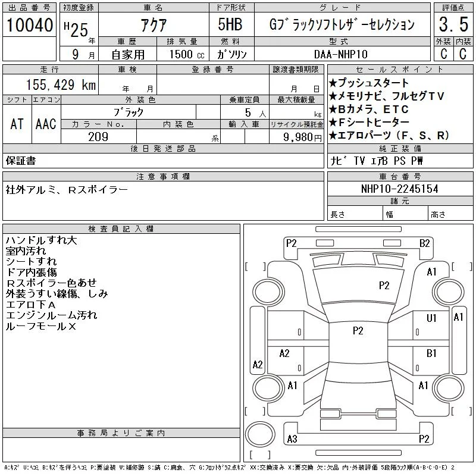Select the overall grade 3.5 cell

coord(453,24)
